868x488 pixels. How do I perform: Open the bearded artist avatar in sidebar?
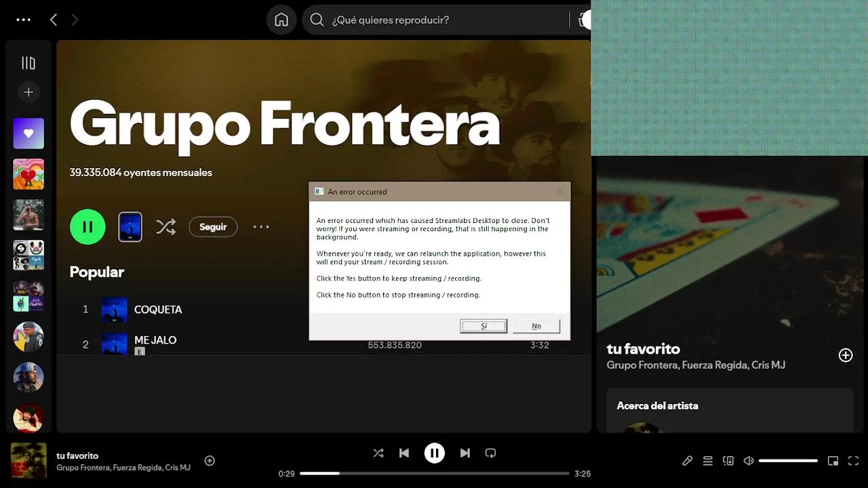(x=28, y=378)
